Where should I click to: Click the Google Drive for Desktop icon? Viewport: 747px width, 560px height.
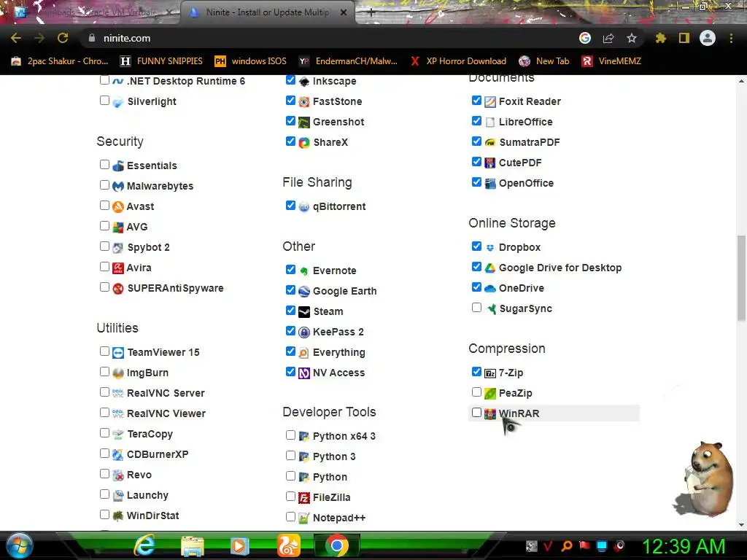(490, 268)
